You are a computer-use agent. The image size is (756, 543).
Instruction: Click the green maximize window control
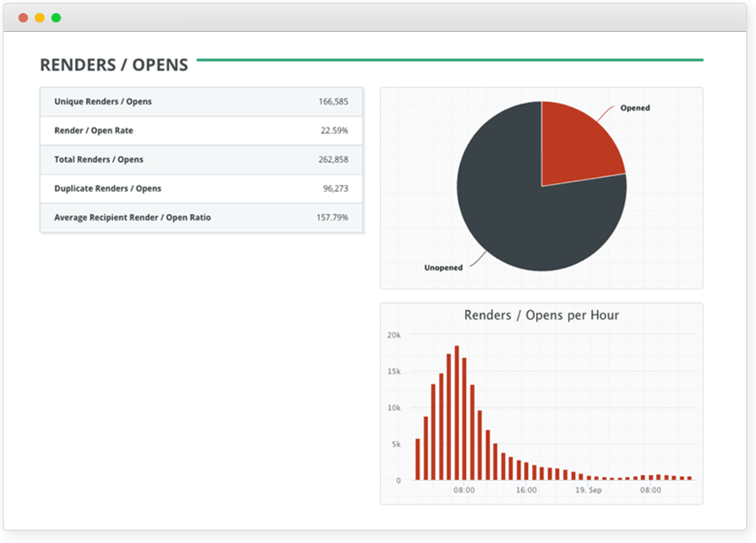tap(57, 16)
